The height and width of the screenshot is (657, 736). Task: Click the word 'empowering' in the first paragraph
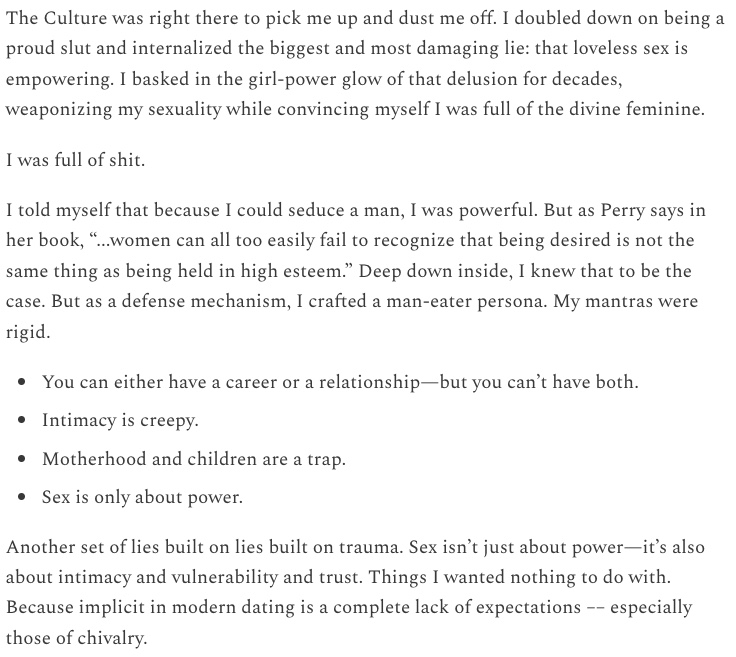(60, 79)
